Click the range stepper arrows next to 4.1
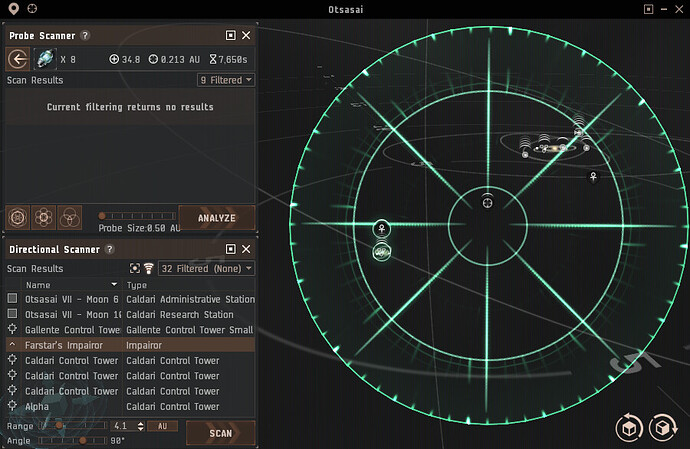 [x=140, y=426]
